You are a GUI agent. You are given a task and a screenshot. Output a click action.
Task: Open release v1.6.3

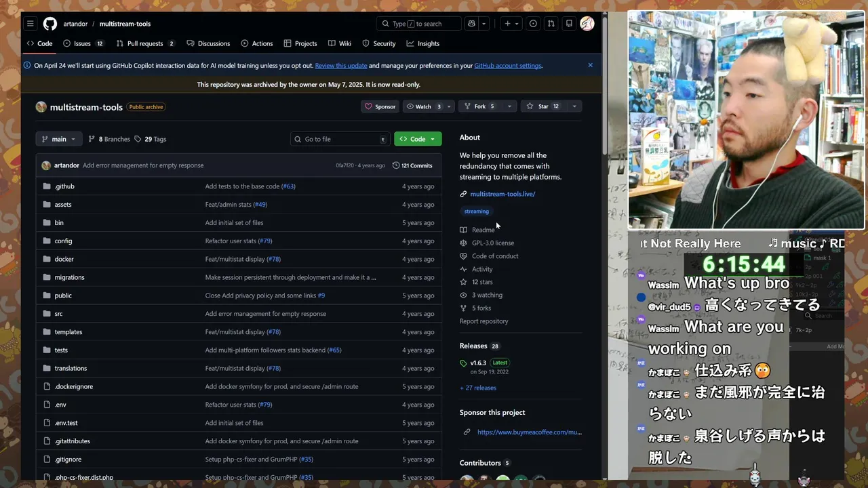pos(478,363)
